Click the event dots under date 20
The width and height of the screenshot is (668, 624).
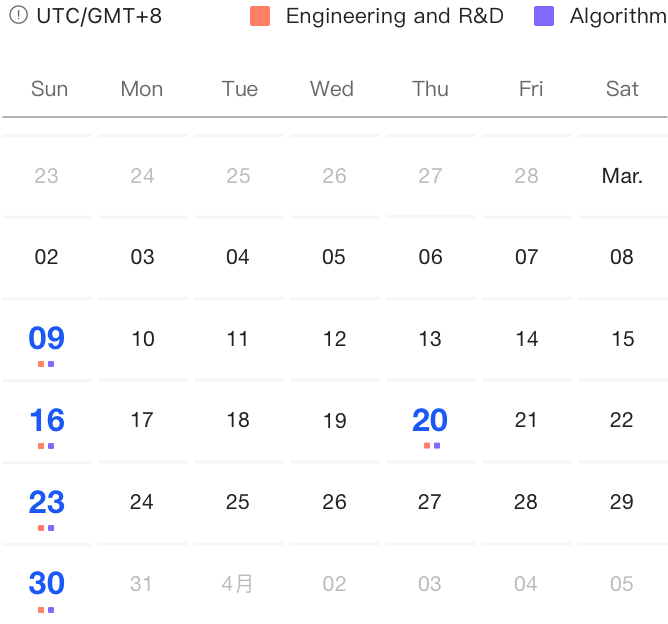(x=431, y=446)
